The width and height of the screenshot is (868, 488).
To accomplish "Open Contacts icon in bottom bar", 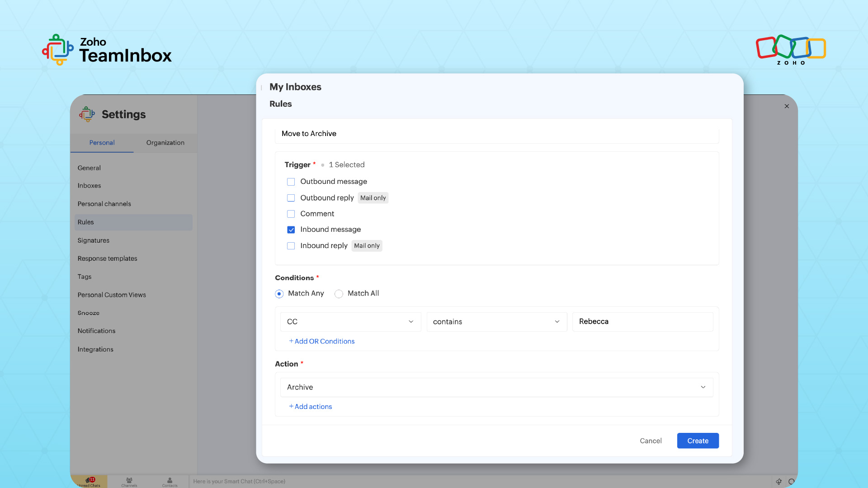I will [170, 482].
